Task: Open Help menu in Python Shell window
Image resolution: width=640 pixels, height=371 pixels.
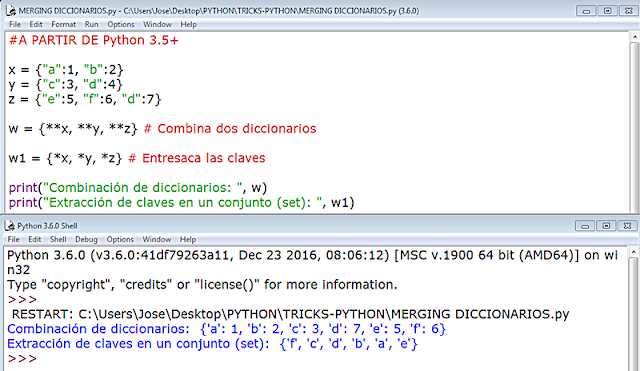Action: tap(188, 239)
